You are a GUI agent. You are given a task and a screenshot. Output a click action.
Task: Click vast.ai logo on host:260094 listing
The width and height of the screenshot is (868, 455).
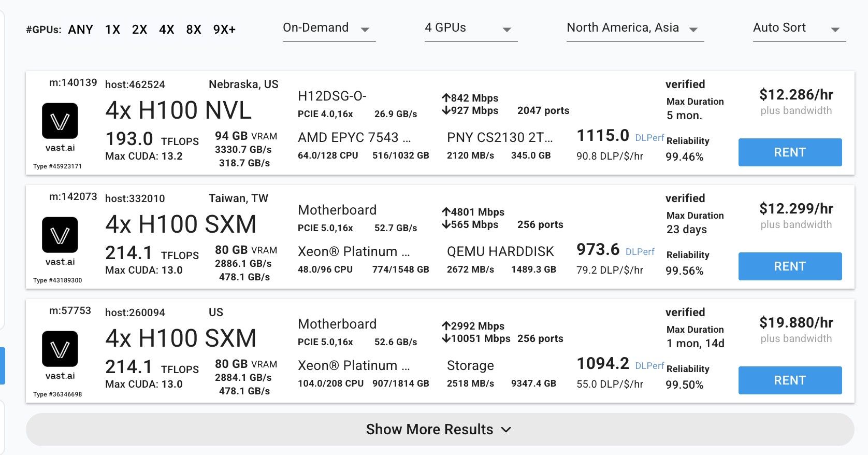60,349
